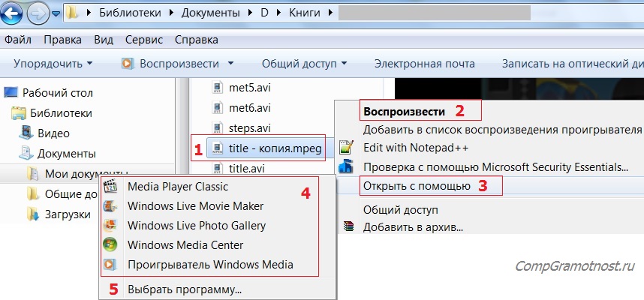
Task: Click the Проигрыватель Windows Media icon
Action: (111, 264)
